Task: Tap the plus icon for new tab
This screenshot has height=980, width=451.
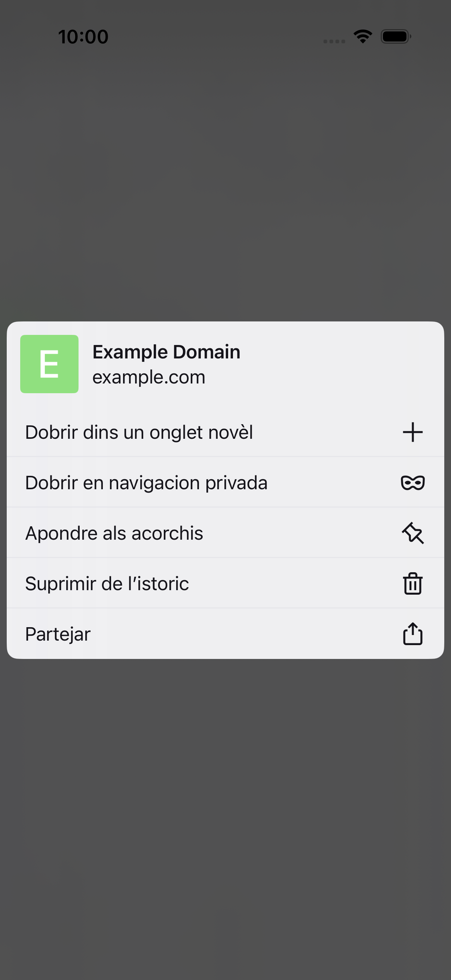Action: (412, 432)
